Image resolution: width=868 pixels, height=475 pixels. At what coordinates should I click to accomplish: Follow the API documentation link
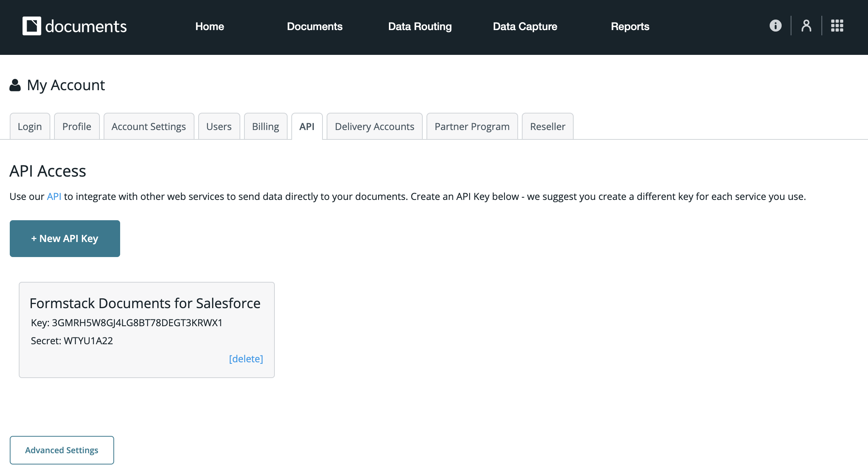click(54, 197)
